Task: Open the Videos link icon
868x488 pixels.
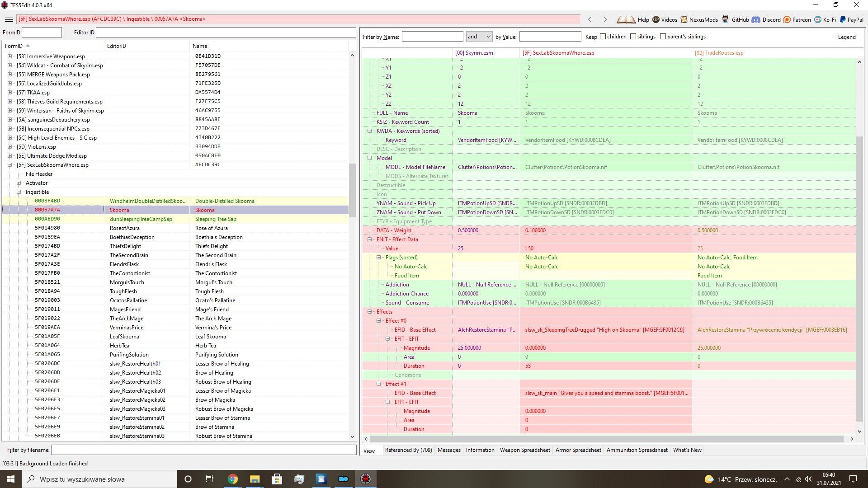Action: tap(656, 19)
